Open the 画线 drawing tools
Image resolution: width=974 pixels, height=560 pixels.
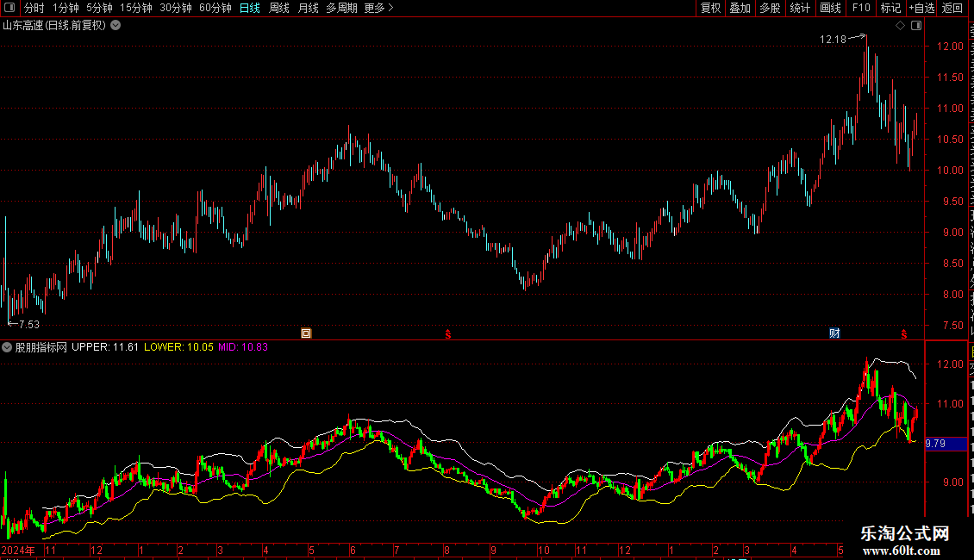point(830,8)
